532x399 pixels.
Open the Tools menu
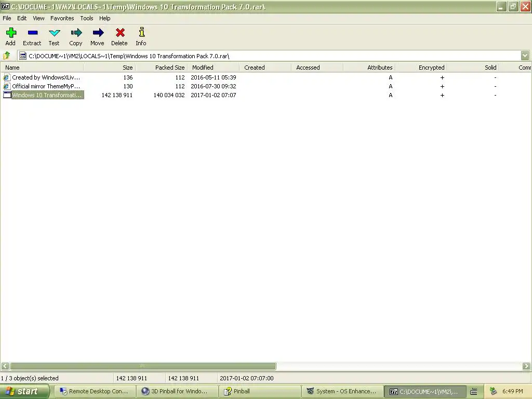(x=87, y=18)
